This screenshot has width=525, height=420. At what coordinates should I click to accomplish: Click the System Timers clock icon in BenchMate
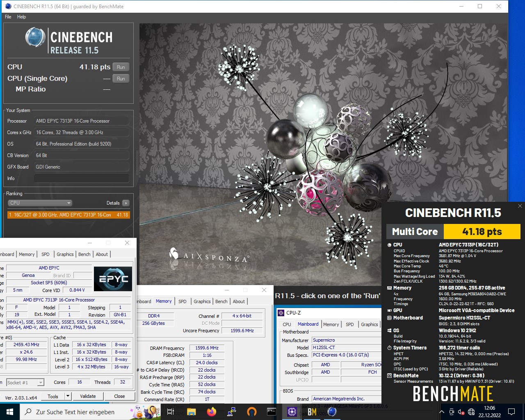390,348
